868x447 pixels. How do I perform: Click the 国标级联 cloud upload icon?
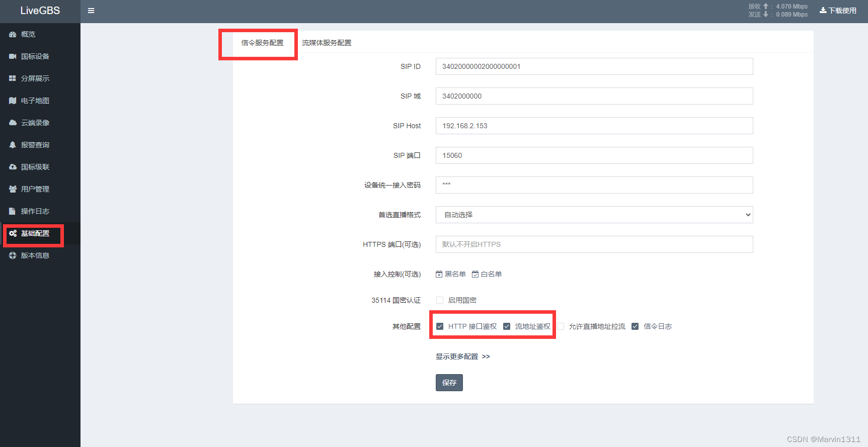pyautogui.click(x=13, y=167)
